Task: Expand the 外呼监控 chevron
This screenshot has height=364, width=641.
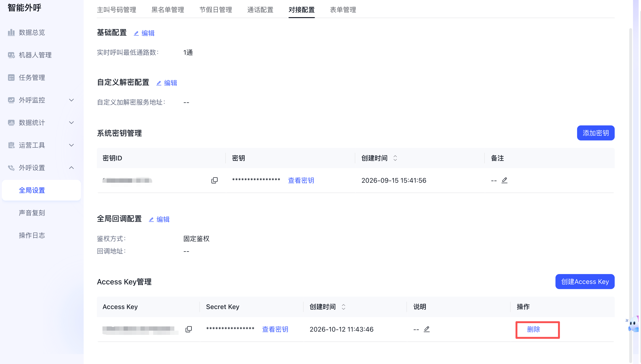Action: (x=71, y=100)
